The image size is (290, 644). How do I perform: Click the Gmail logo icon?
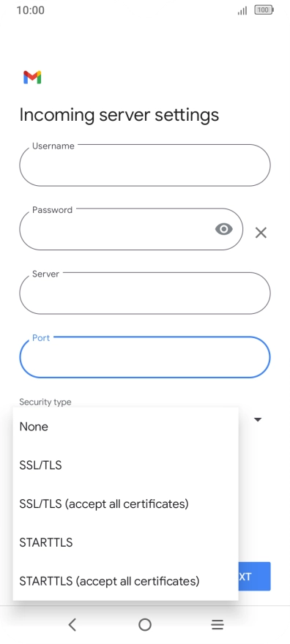click(x=32, y=78)
